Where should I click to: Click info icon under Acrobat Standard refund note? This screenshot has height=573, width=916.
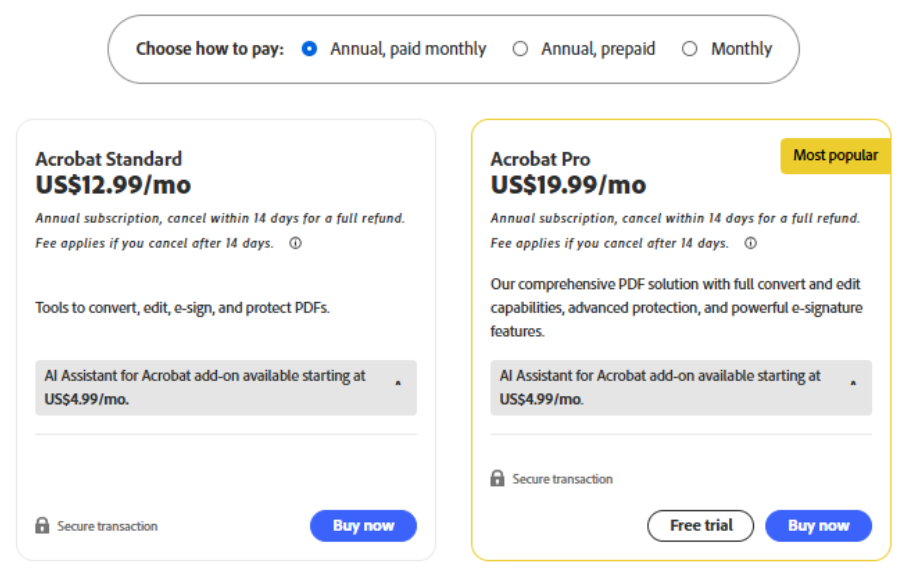295,243
